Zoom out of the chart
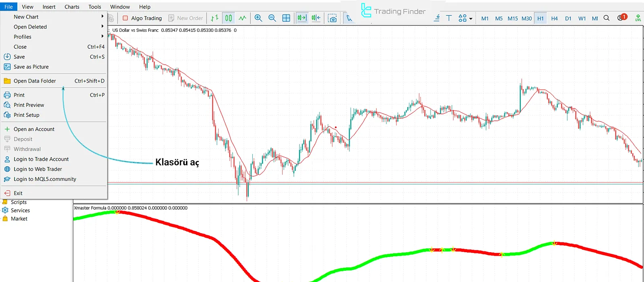644x282 pixels. [272, 18]
